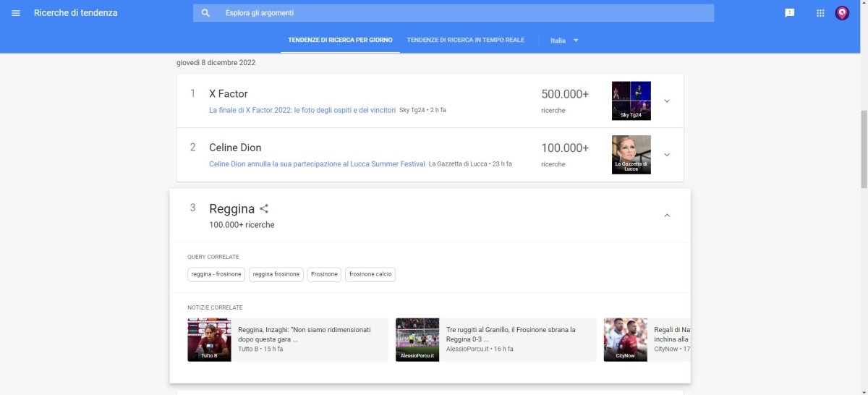868x395 pixels.
Task: Open Celine Dion Lucca Summer Festival article link
Action: pyautogui.click(x=317, y=163)
